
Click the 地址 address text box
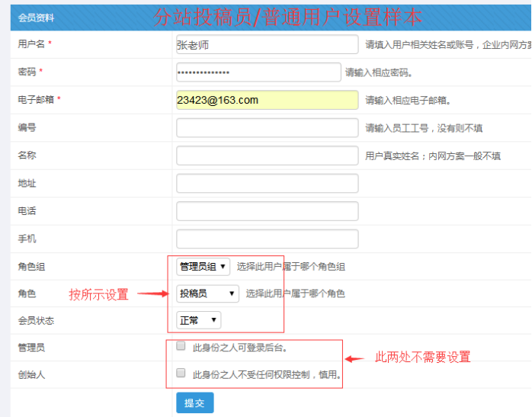pyautogui.click(x=267, y=184)
